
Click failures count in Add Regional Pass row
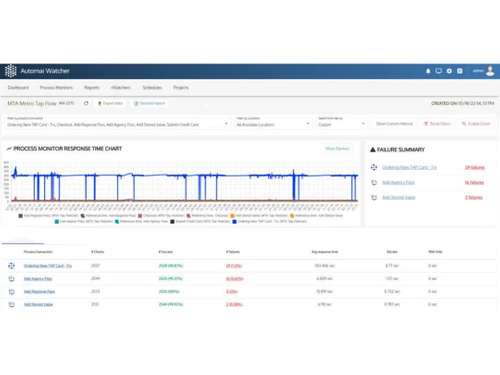pos(232,292)
